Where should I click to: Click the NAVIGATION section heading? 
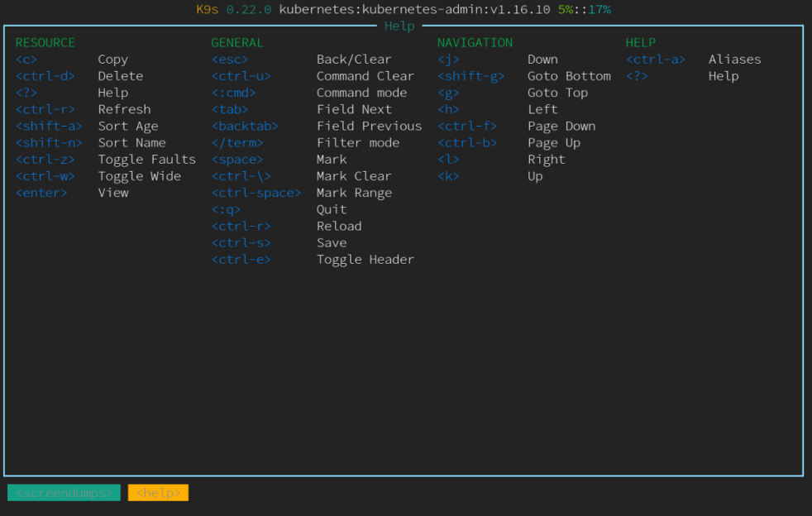click(475, 43)
